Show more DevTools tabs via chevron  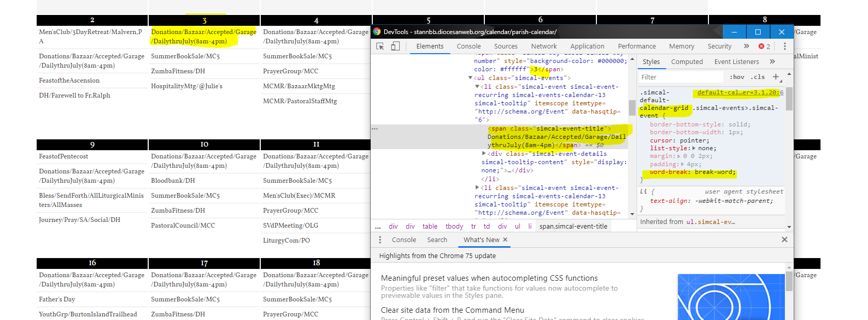(x=746, y=46)
